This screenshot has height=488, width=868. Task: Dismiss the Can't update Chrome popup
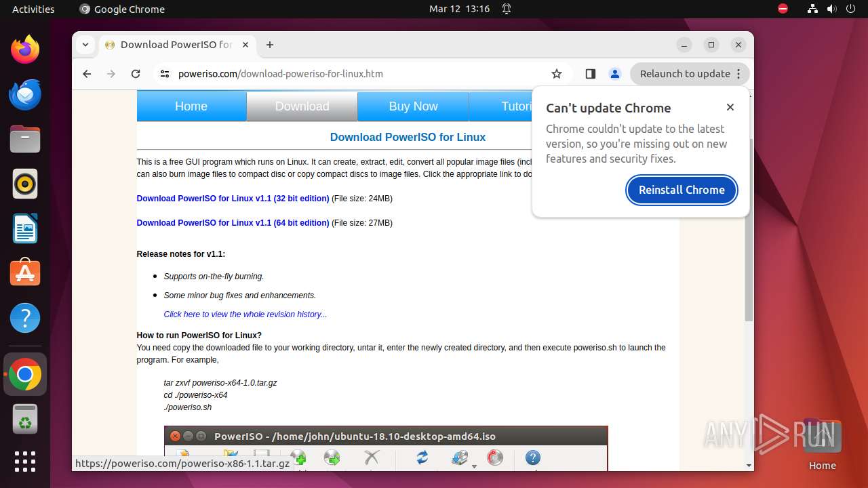coord(730,107)
